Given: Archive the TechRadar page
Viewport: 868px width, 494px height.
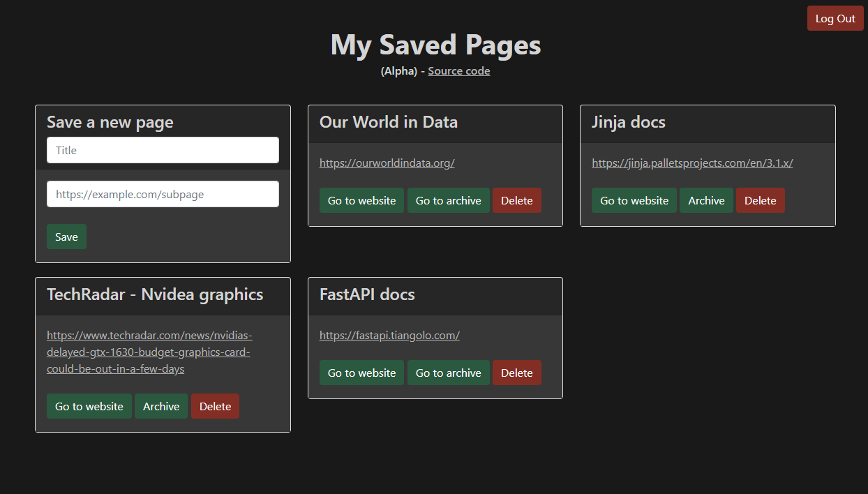Looking at the screenshot, I should pyautogui.click(x=161, y=406).
